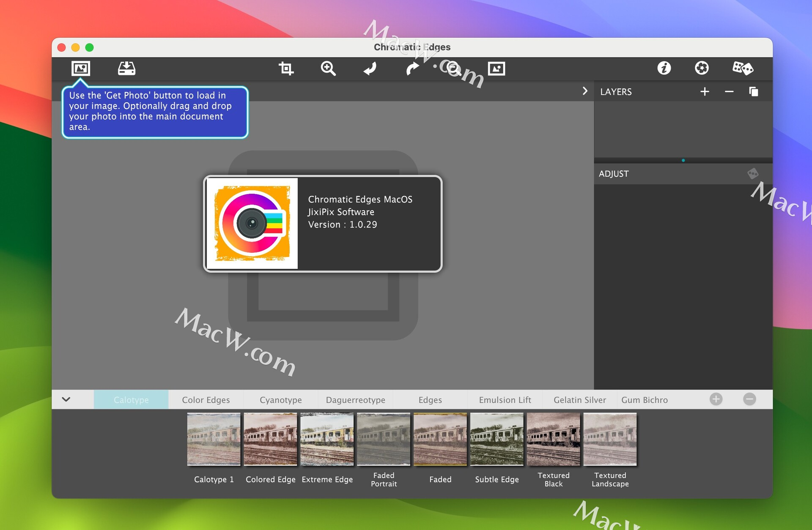
Task: Click the Add layer plus button
Action: click(705, 92)
